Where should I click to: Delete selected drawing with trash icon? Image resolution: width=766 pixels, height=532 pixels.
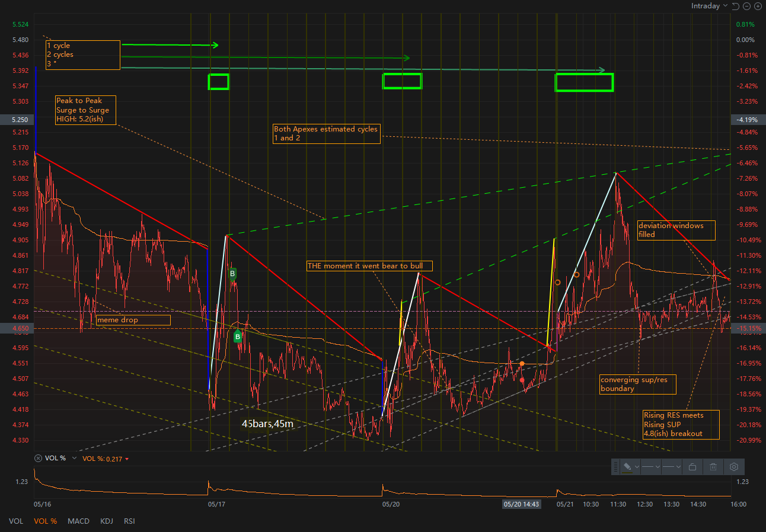(x=713, y=467)
